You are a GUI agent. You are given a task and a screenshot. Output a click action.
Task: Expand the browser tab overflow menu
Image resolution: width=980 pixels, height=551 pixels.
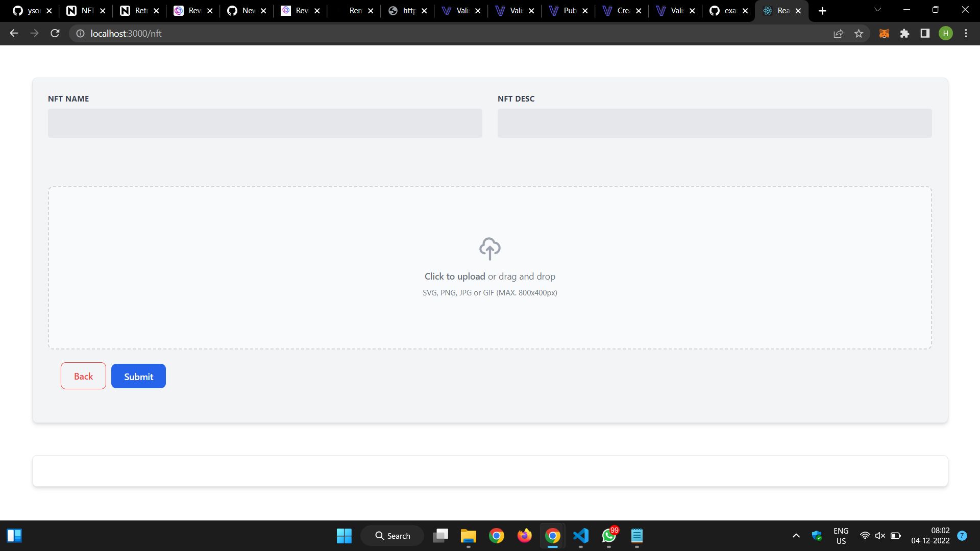click(x=877, y=10)
